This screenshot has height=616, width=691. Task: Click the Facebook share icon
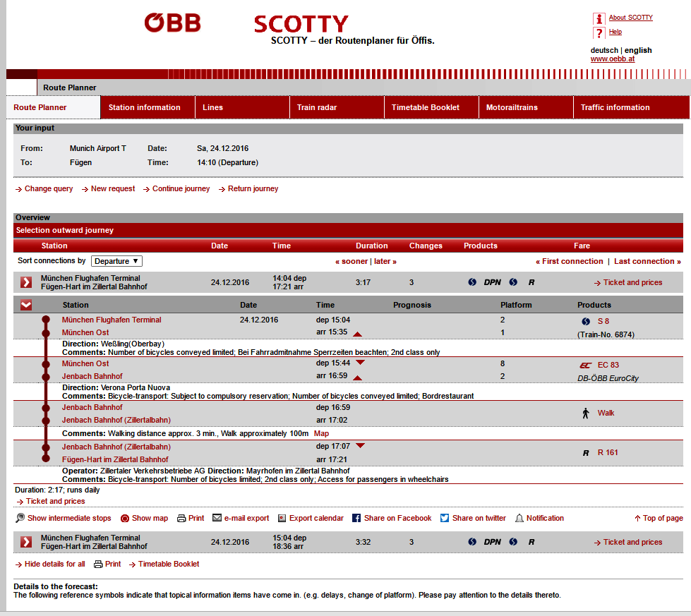pos(356,518)
